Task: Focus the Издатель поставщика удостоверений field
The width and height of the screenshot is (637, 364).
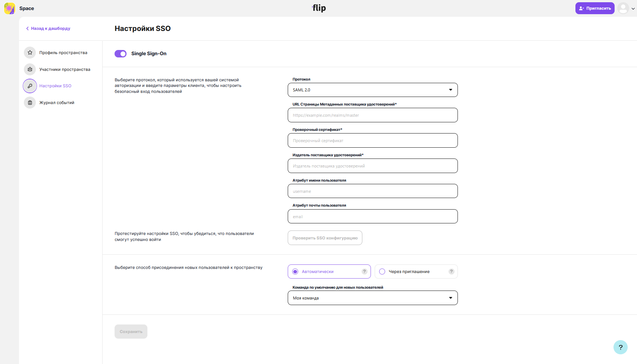Action: [372, 166]
